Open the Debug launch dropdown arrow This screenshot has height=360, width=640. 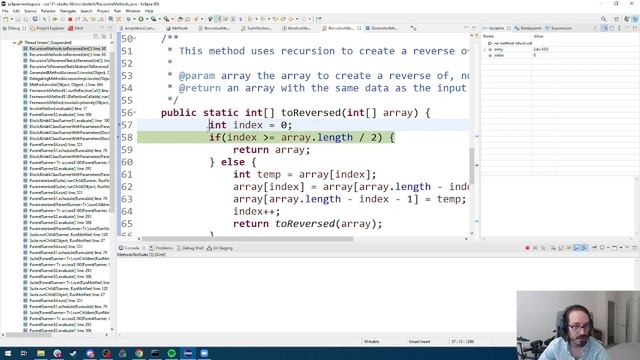click(x=134, y=19)
